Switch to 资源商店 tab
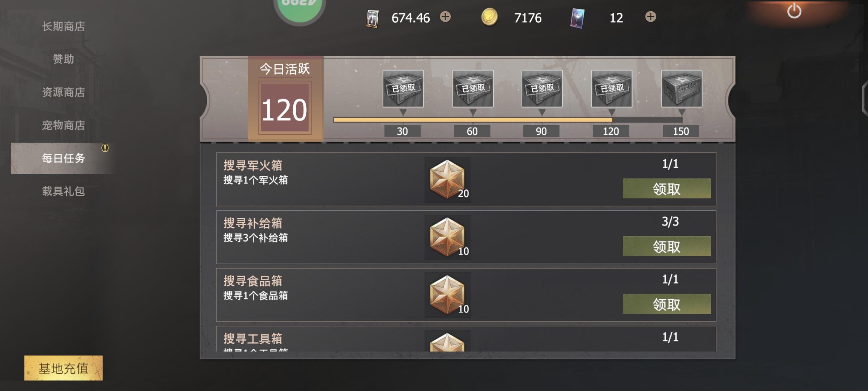Image resolution: width=868 pixels, height=391 pixels. (x=63, y=92)
